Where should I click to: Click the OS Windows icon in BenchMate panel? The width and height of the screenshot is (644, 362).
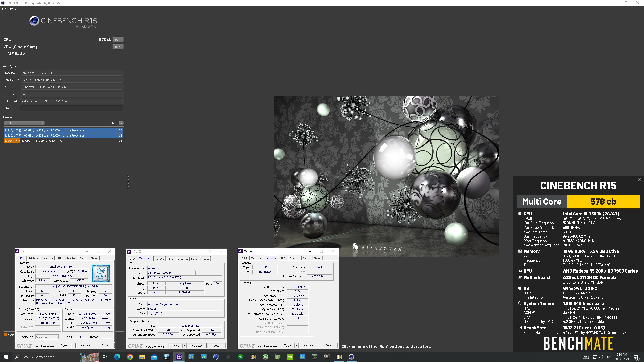(x=520, y=288)
